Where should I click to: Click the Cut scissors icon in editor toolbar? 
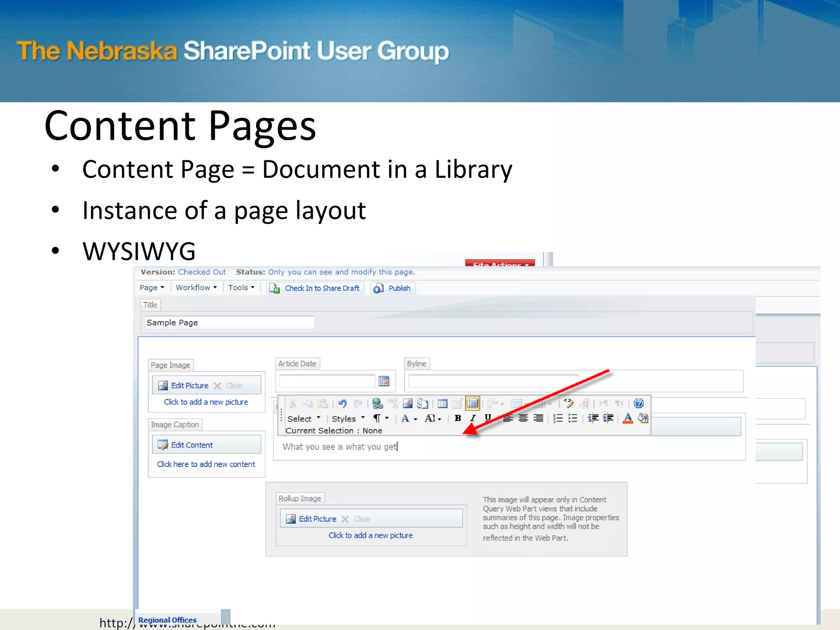[292, 404]
